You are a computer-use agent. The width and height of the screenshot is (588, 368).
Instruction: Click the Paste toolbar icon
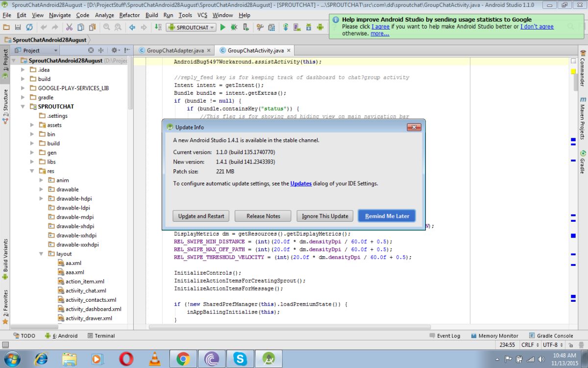(x=92, y=27)
